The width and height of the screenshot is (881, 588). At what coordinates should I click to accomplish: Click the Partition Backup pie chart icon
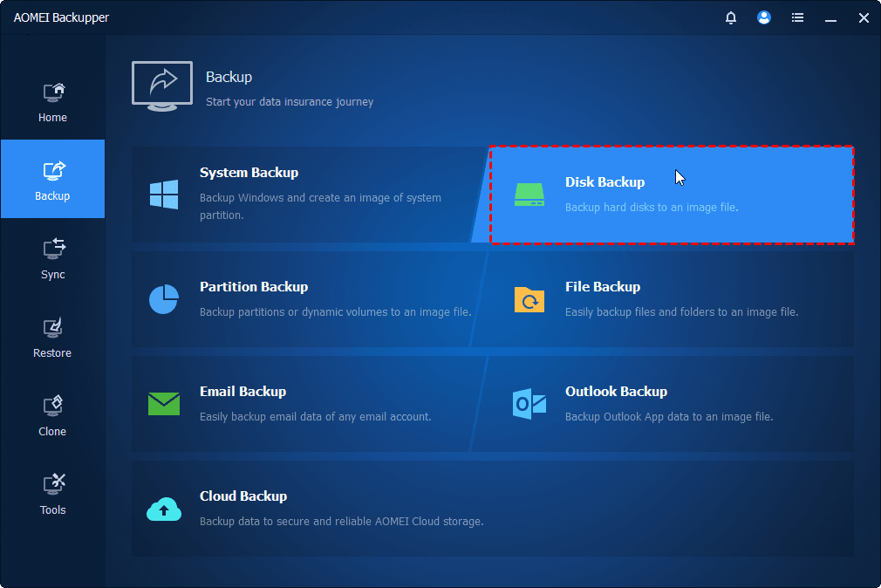click(x=164, y=299)
